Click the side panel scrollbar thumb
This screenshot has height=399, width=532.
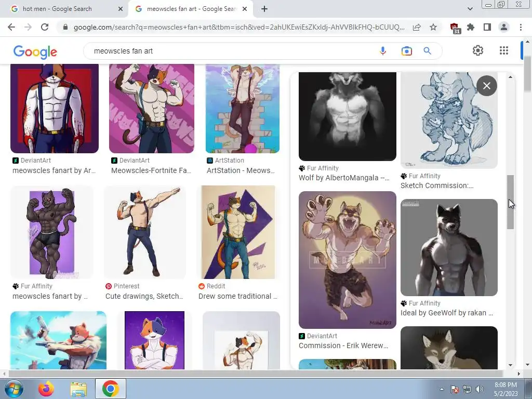pyautogui.click(x=510, y=202)
